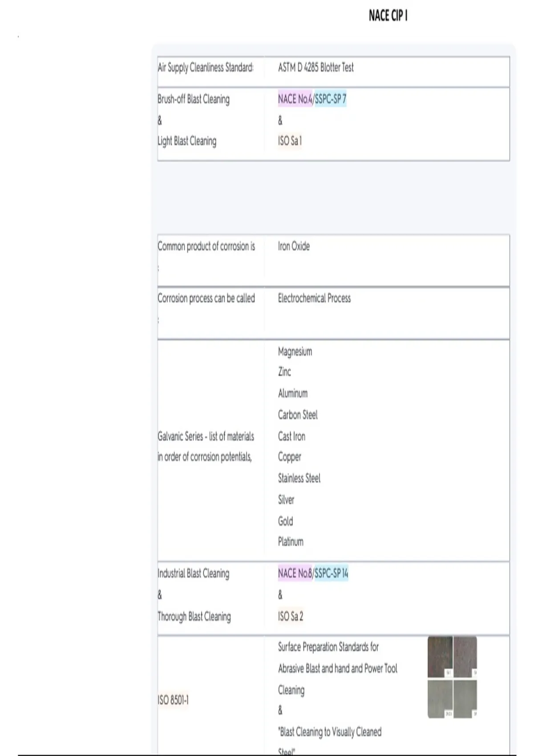The image size is (534, 756).
Task: Open the top-right steel sample image
Action: 465,656
